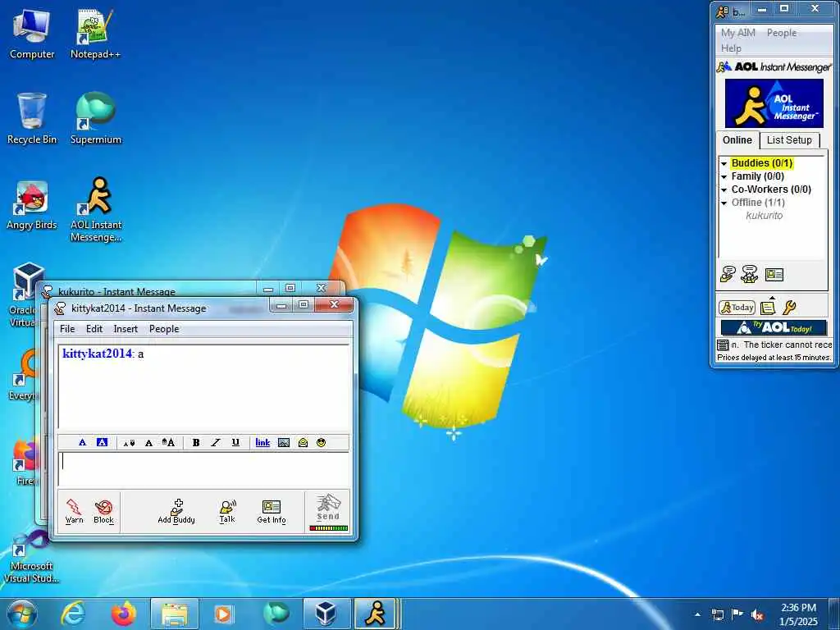Screen dimensions: 840x630
Task: Open the Insert menu in kittykat2014 window
Action: click(x=126, y=329)
